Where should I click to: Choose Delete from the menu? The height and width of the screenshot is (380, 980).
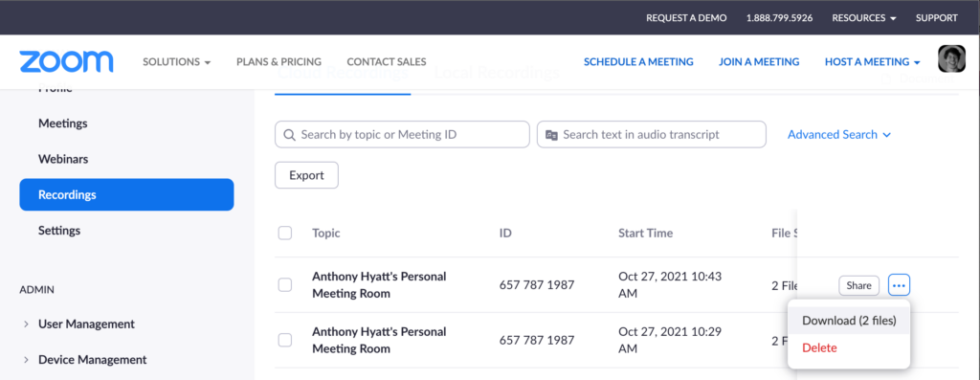819,347
